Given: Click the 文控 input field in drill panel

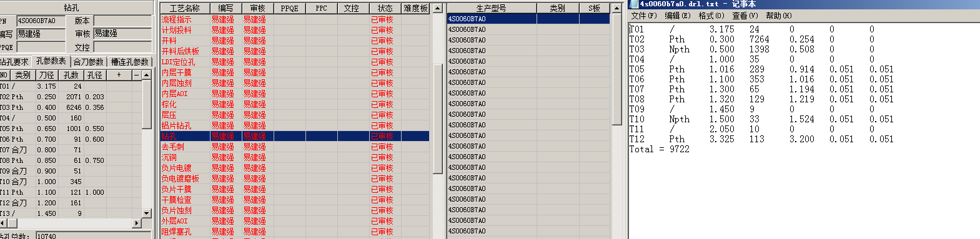Looking at the screenshot, I should (x=122, y=47).
